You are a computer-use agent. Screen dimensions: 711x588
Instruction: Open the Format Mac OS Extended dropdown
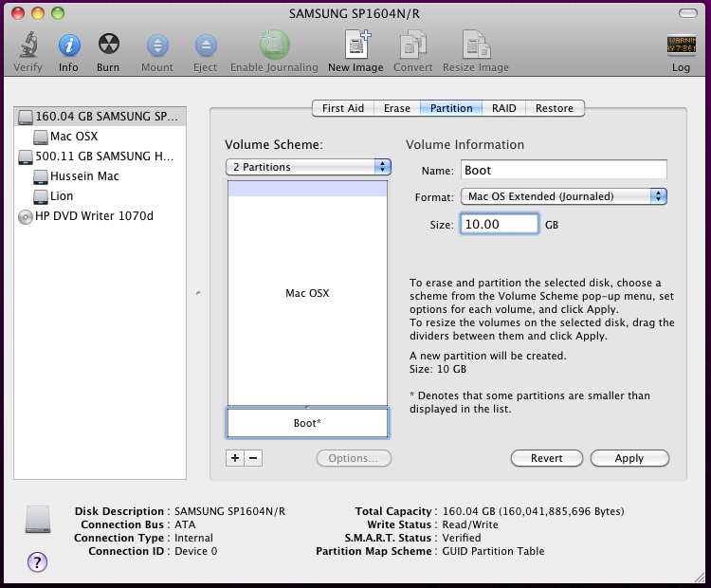[564, 196]
